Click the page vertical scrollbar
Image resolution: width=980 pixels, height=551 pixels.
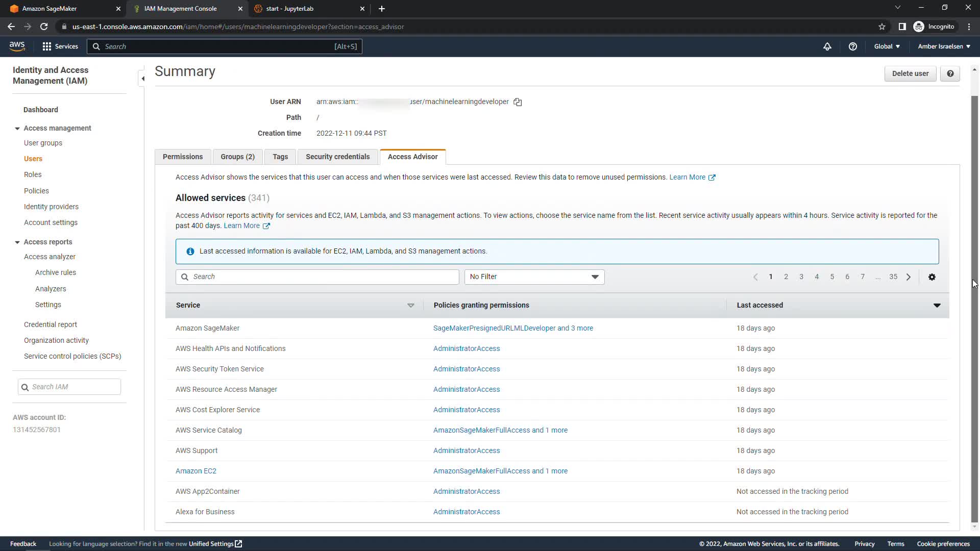974,306
